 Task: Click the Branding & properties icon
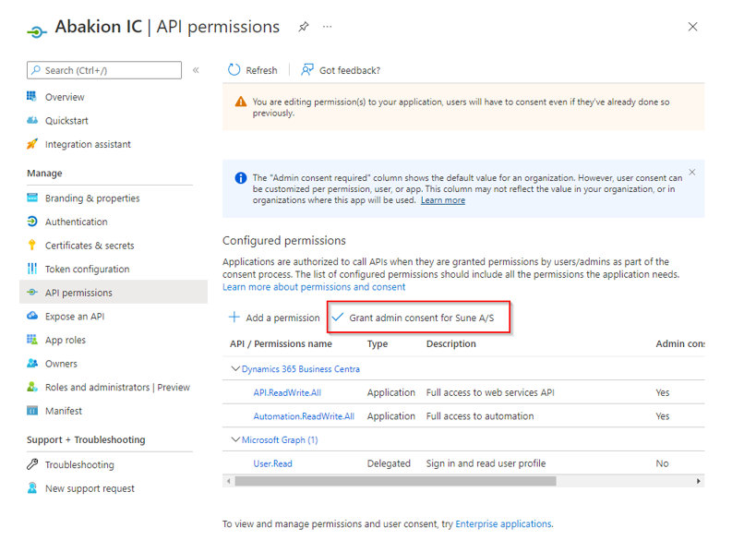click(31, 198)
